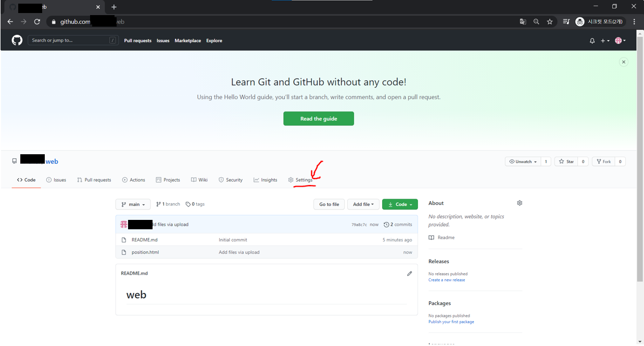Close the current browser tab
Viewport: 644px width, 346px height.
pos(97,7)
